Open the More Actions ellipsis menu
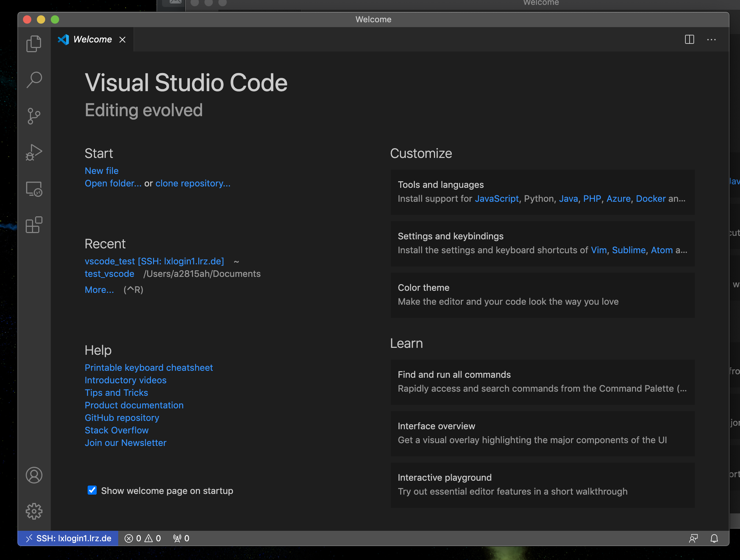This screenshot has height=560, width=740. (x=711, y=40)
